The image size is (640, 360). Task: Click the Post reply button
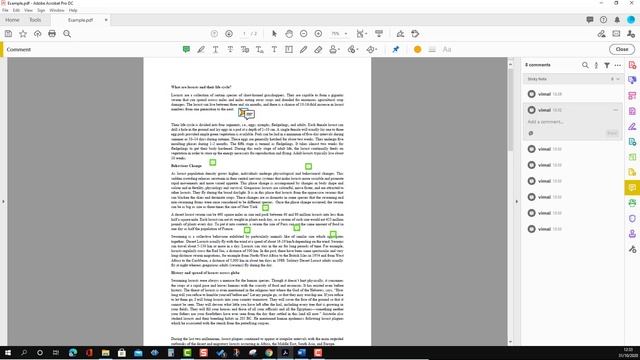coord(611,133)
